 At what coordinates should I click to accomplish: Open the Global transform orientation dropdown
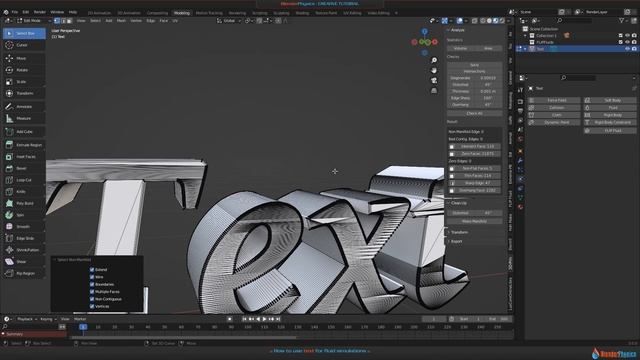(228, 20)
